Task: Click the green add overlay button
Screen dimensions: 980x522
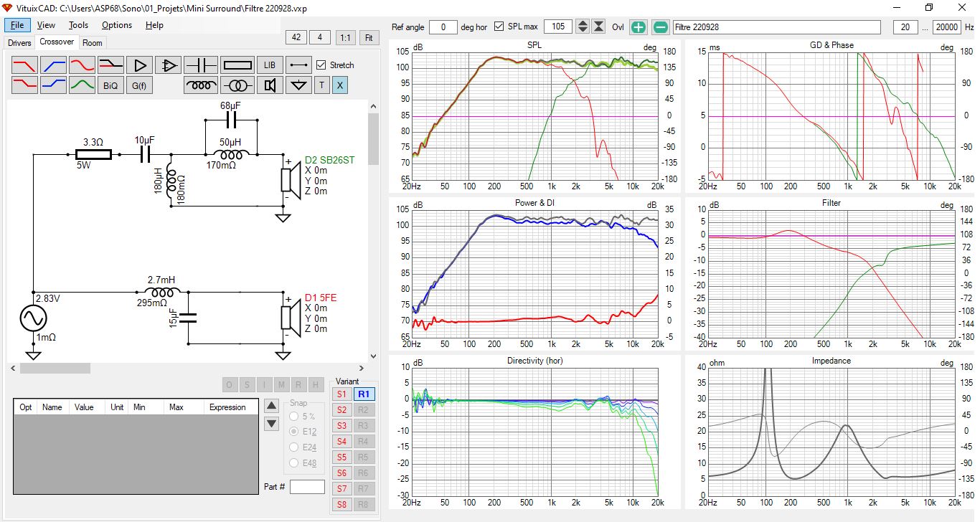Action: coord(639,27)
